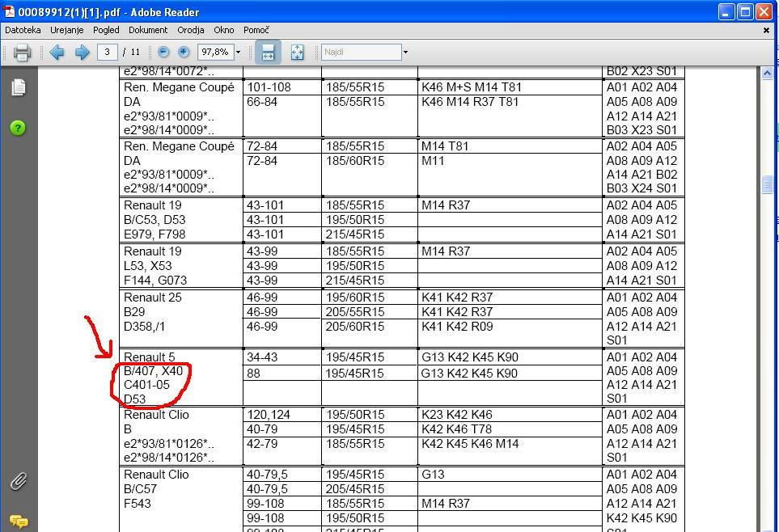Click the Print icon in toolbar

click(22, 53)
